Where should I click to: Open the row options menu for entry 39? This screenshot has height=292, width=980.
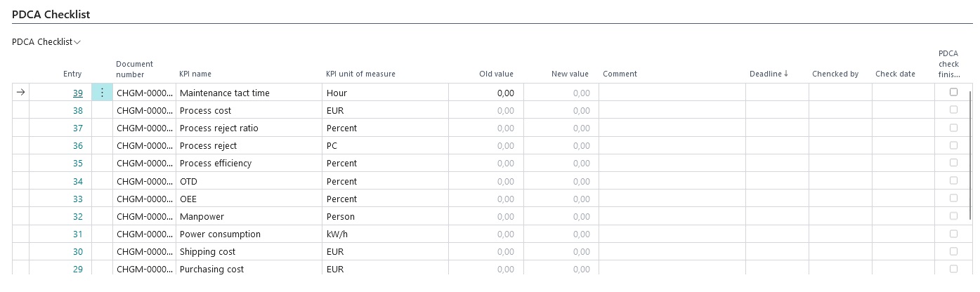(x=102, y=93)
